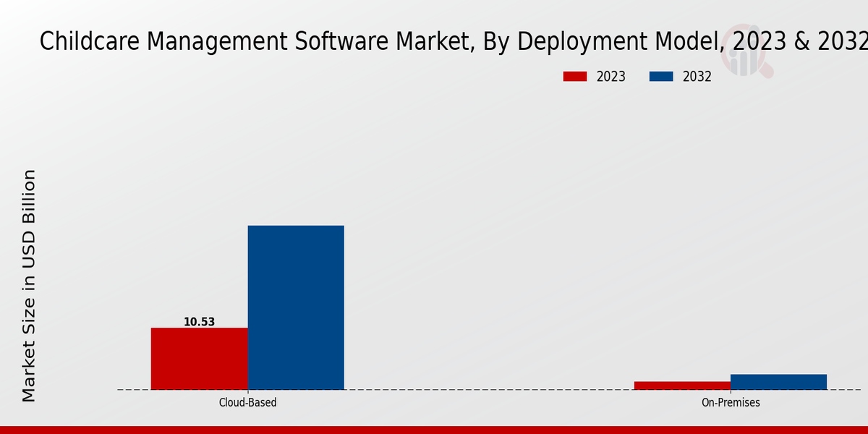The height and width of the screenshot is (434, 868).
Task: Click the tick mark above the On-Premises label
Action: (x=731, y=392)
